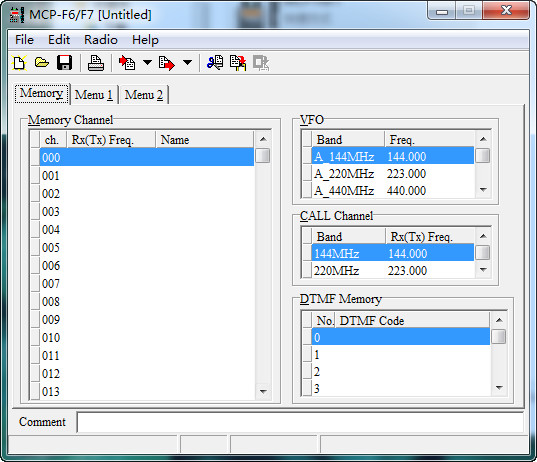Click the Cut scissors icon
537x462 pixels.
coord(215,63)
